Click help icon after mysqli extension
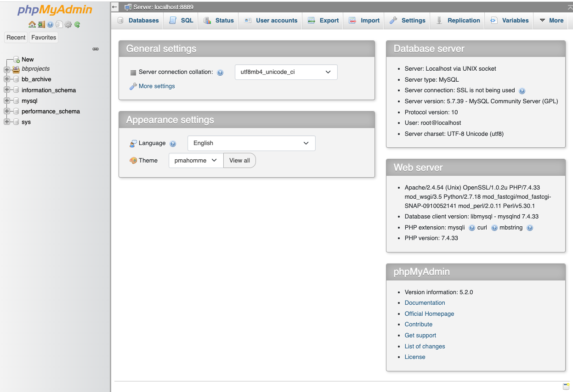 coord(472,228)
